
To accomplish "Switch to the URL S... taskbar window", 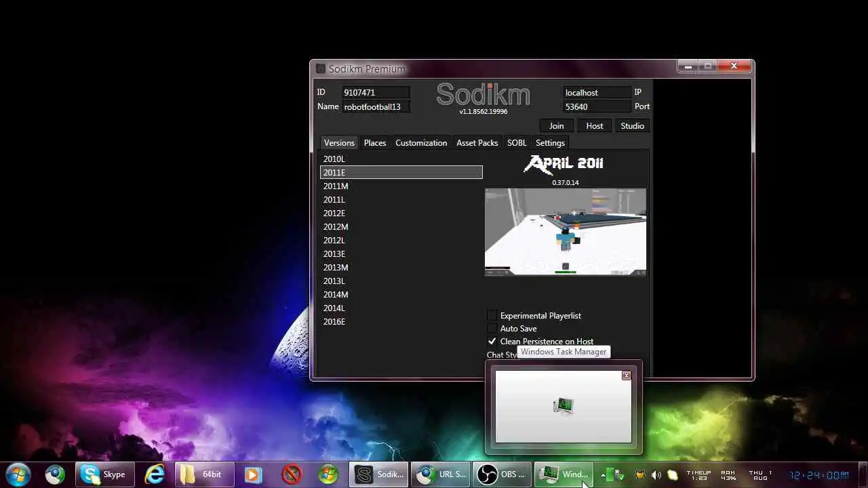I will 441,474.
